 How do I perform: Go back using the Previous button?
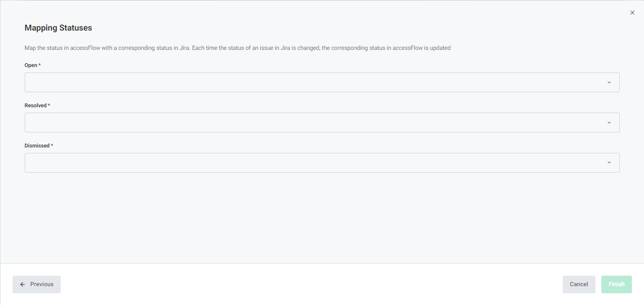click(36, 284)
